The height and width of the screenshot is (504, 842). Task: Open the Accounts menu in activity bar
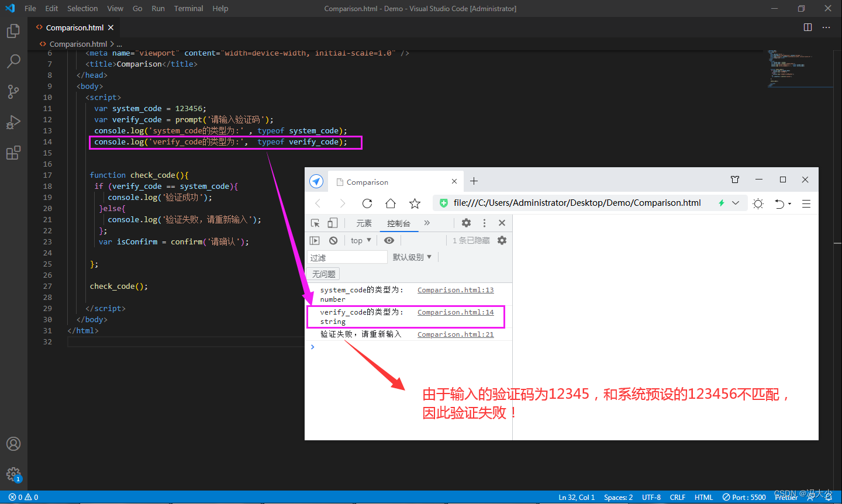[x=13, y=444]
